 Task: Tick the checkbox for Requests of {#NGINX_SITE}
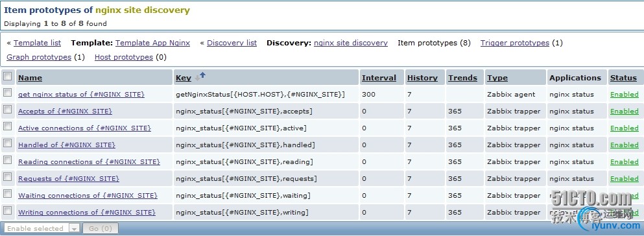tap(7, 177)
